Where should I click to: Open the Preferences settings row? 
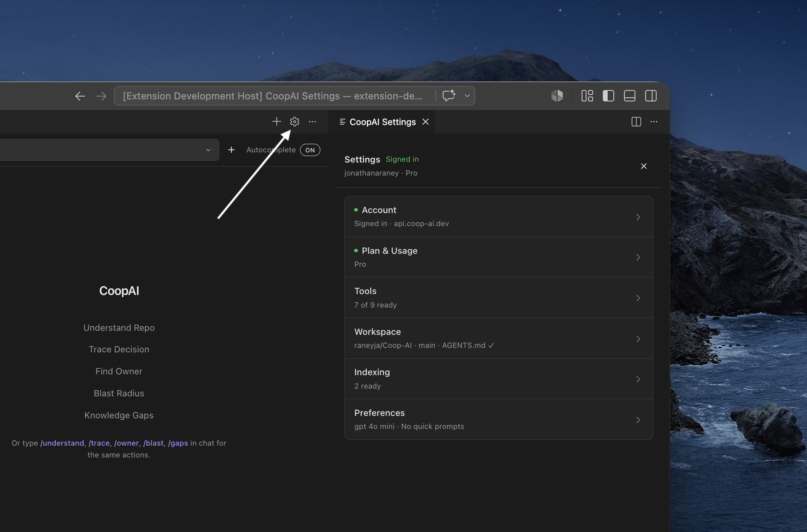[499, 419]
